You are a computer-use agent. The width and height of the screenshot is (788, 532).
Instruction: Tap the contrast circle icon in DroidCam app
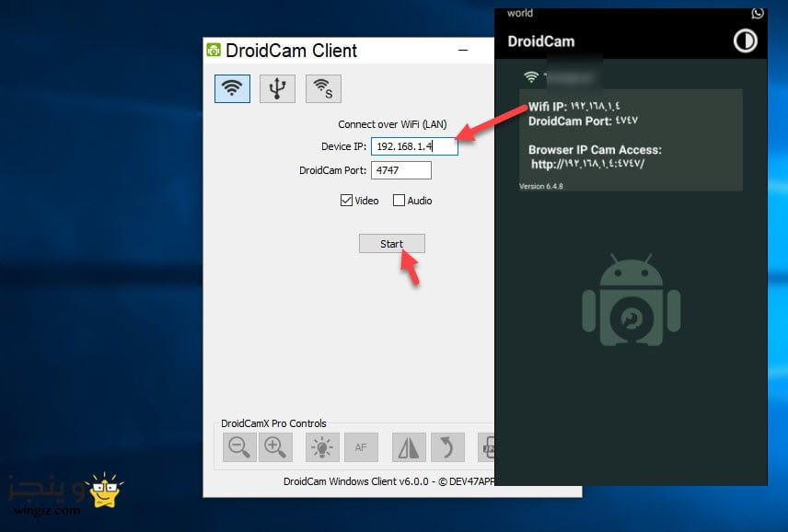click(x=745, y=40)
